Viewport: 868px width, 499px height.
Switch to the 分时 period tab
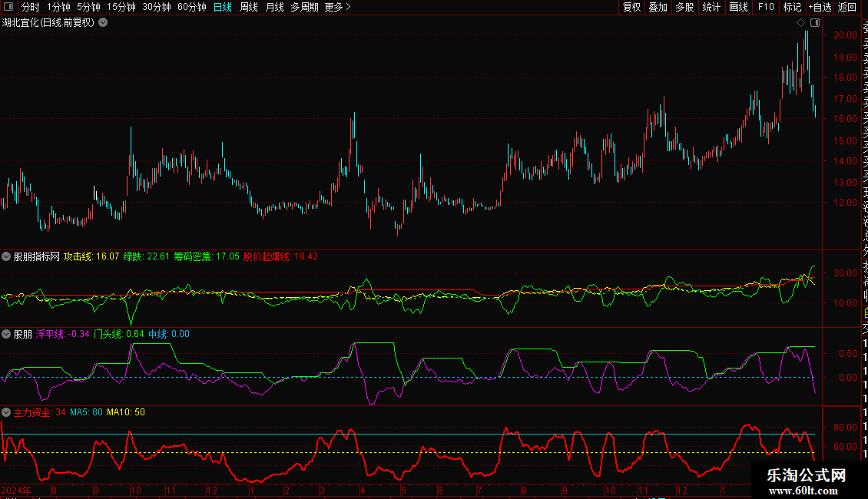[31, 7]
